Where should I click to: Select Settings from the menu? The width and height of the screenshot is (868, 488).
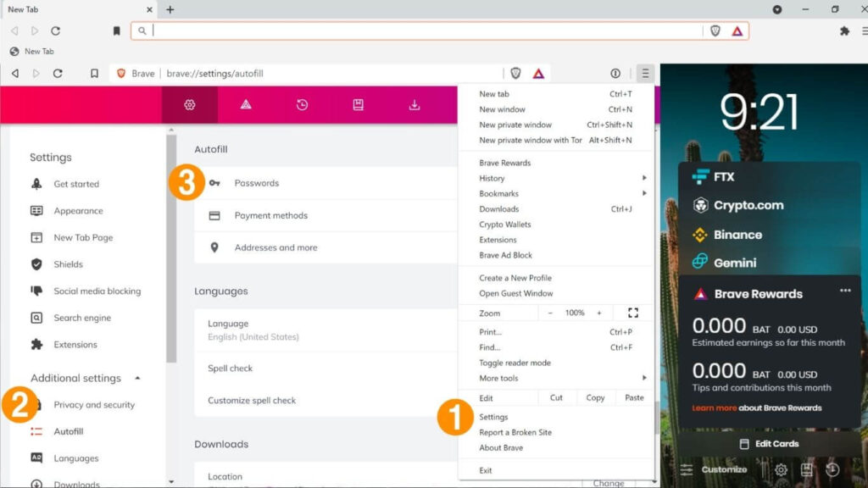493,417
